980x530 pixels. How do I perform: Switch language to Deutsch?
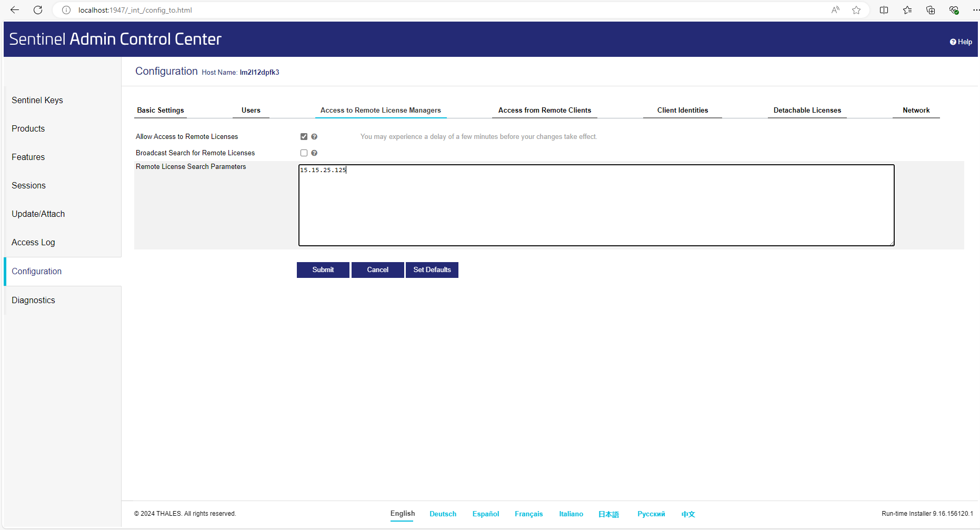pyautogui.click(x=443, y=514)
